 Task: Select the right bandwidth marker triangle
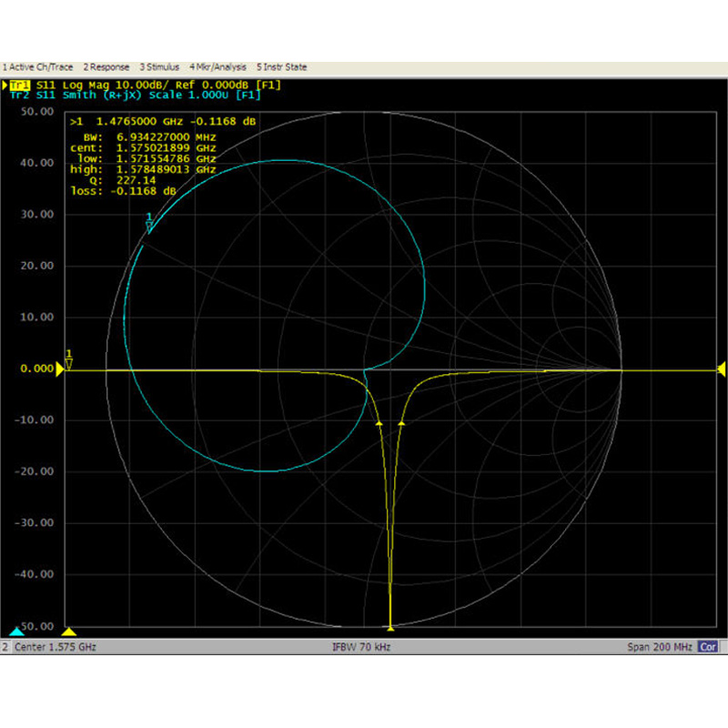[401, 423]
